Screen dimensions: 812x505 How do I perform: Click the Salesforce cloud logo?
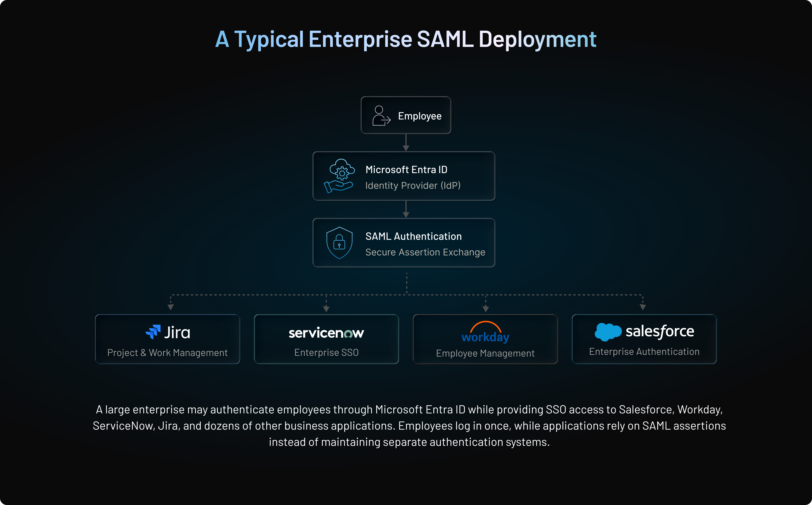[x=608, y=332]
